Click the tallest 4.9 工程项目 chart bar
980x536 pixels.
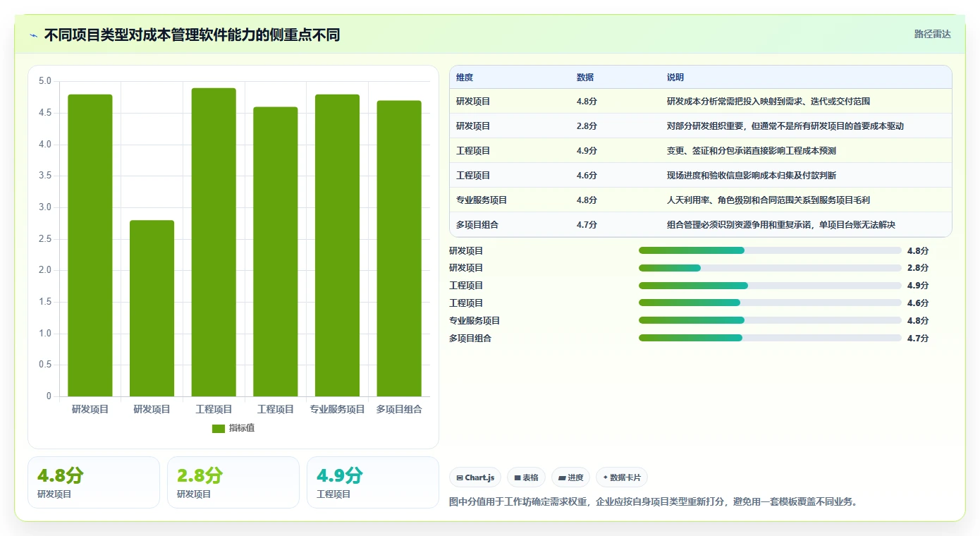[x=214, y=242]
